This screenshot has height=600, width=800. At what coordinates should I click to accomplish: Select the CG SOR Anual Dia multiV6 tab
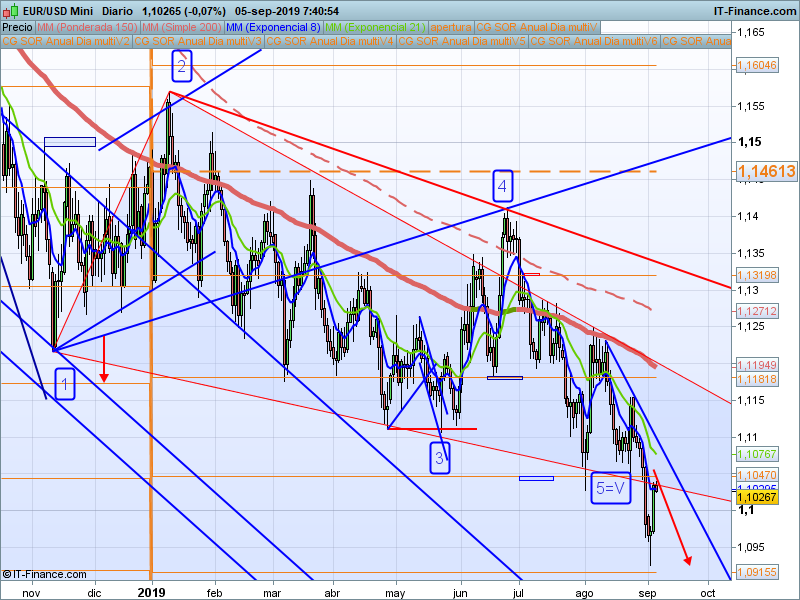[594, 41]
